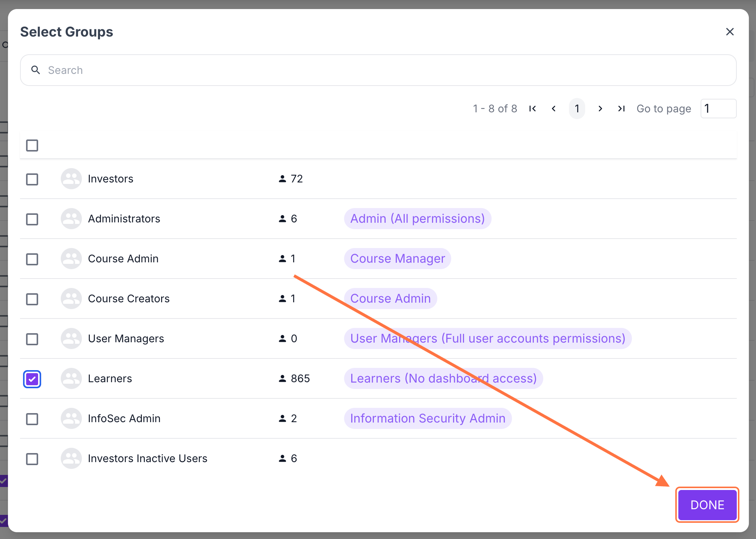756x539 pixels.
Task: Click previous page chevron
Action: coord(554,109)
